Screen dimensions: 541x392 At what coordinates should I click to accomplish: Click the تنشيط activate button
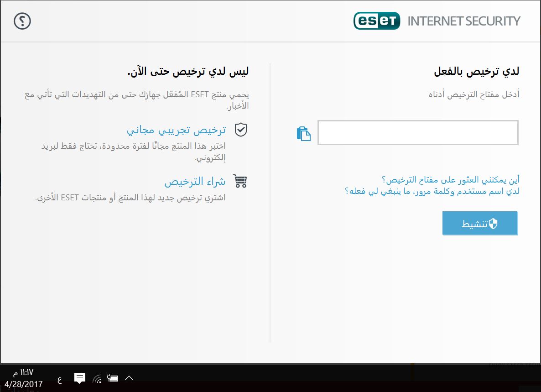click(x=480, y=223)
